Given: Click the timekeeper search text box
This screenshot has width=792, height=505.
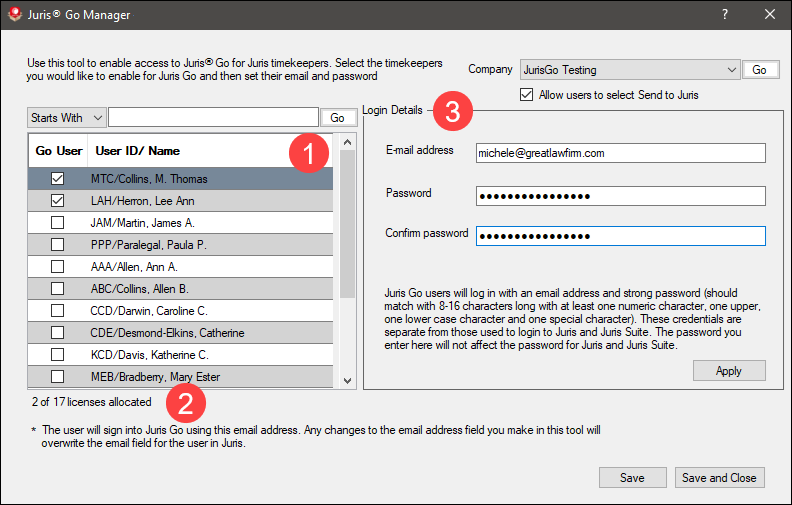Looking at the screenshot, I should (x=213, y=118).
